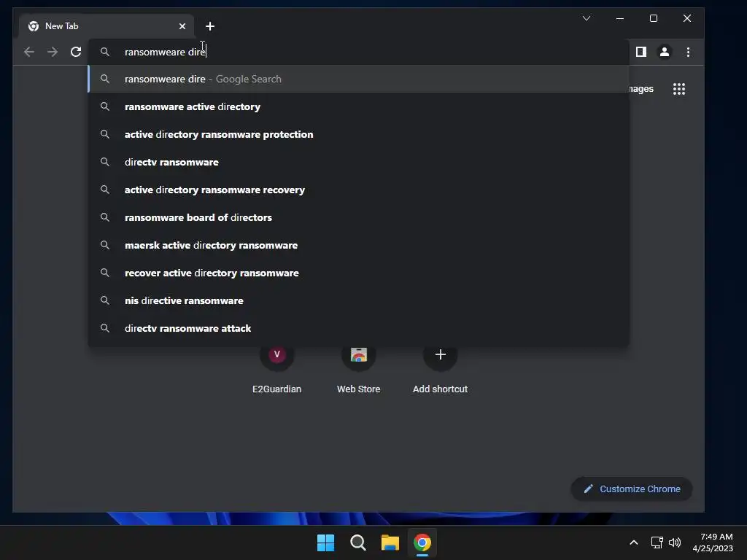Open the Google apps grid
Image resolution: width=747 pixels, height=560 pixels.
[679, 89]
